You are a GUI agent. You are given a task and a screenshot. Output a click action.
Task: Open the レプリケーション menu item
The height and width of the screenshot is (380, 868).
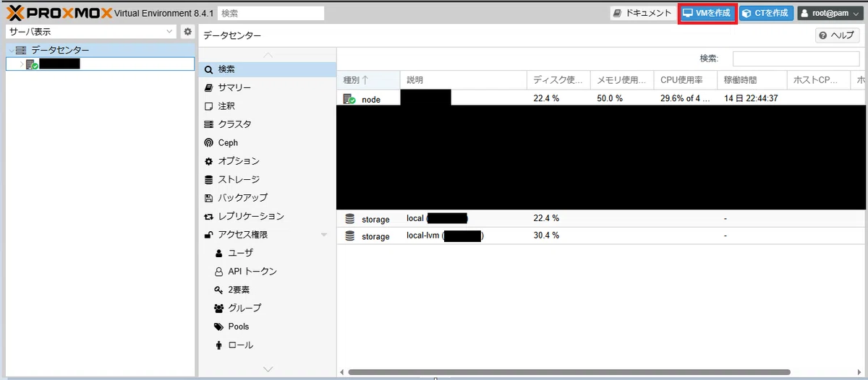click(267, 216)
